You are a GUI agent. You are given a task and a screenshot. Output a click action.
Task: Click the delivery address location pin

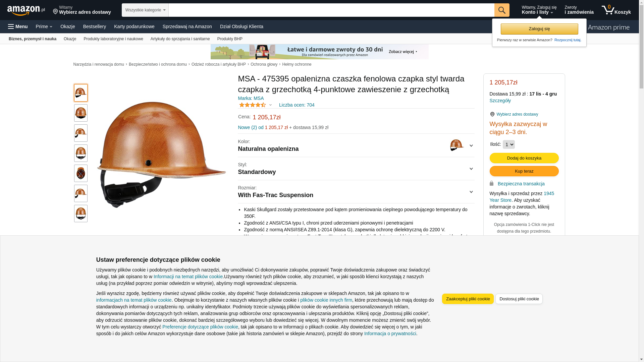55,12
